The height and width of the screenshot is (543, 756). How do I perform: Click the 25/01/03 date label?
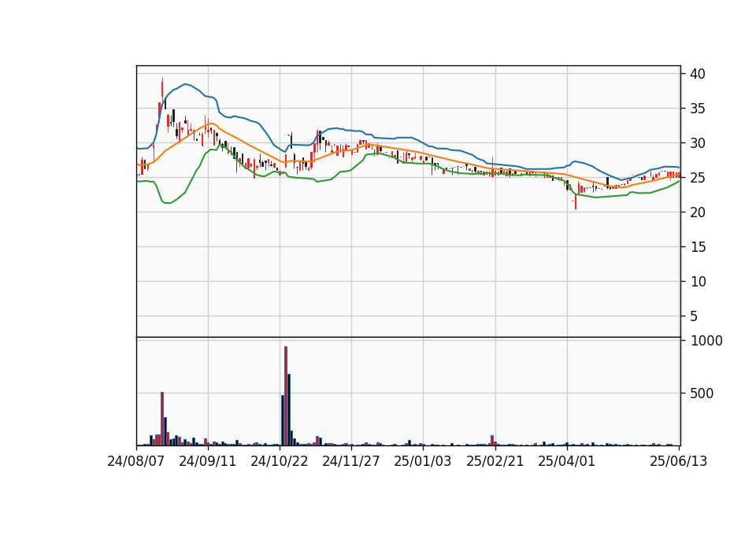pos(423,461)
